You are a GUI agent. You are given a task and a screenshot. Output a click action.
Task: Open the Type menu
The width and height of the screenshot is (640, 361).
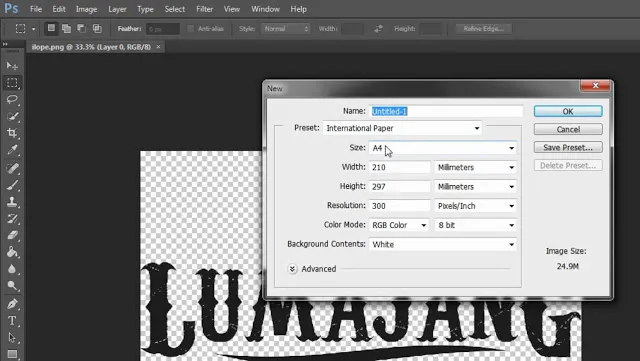pos(145,9)
